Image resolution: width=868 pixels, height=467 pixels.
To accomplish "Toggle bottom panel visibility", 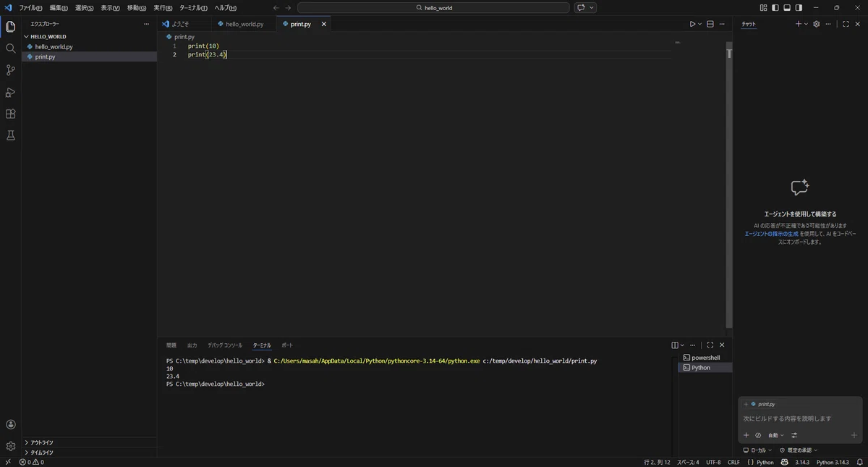I will (x=787, y=7).
